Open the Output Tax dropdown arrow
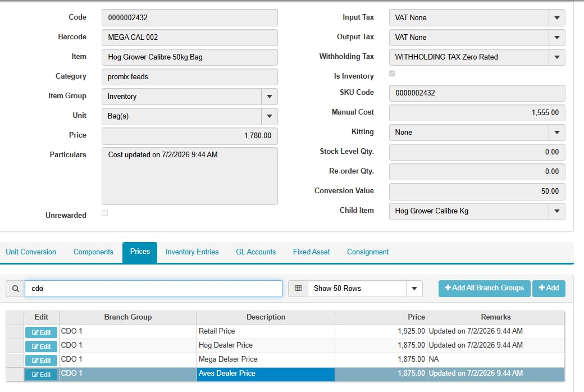The width and height of the screenshot is (584, 392). point(557,38)
